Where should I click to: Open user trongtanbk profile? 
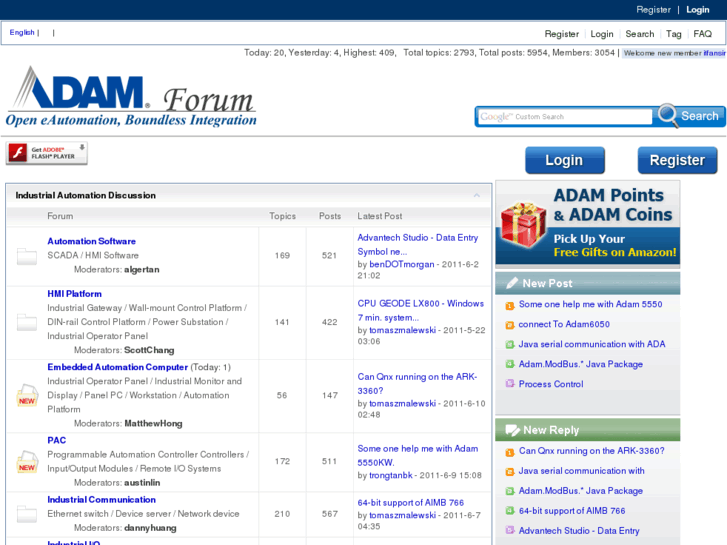coord(390,475)
